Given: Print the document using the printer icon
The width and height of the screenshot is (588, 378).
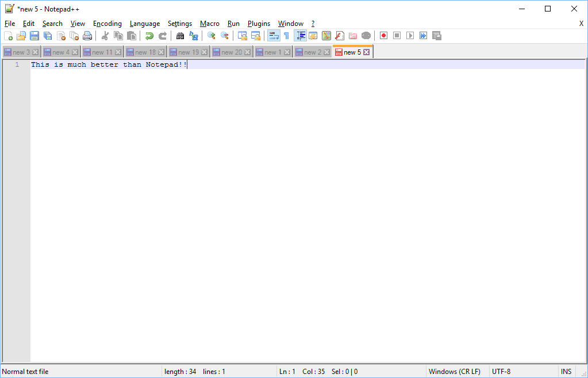Looking at the screenshot, I should click(x=87, y=36).
